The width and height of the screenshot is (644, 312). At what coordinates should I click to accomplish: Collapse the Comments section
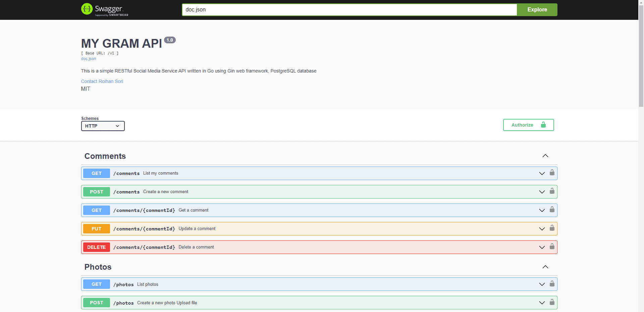tap(545, 156)
